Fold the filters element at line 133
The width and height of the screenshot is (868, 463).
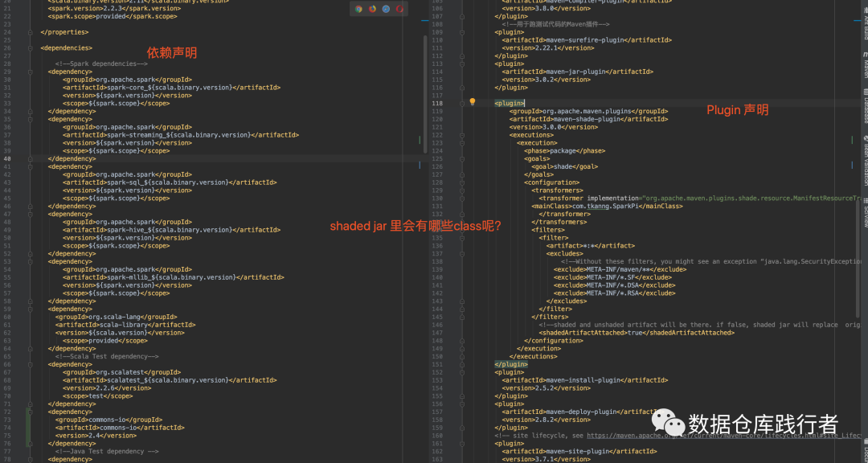click(461, 230)
